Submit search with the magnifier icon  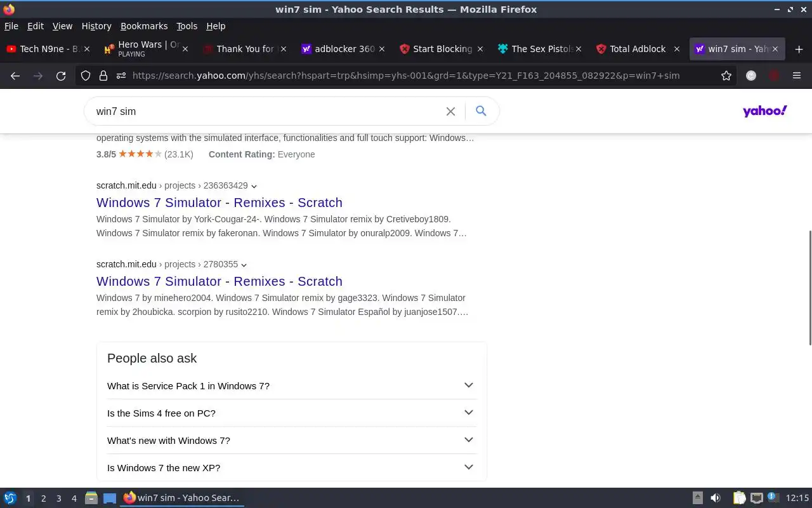pos(481,111)
